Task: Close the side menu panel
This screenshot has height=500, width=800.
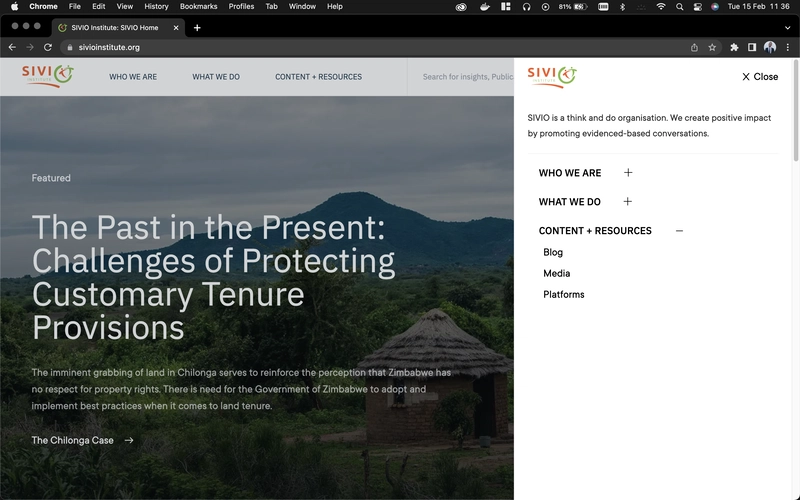Action: 759,77
